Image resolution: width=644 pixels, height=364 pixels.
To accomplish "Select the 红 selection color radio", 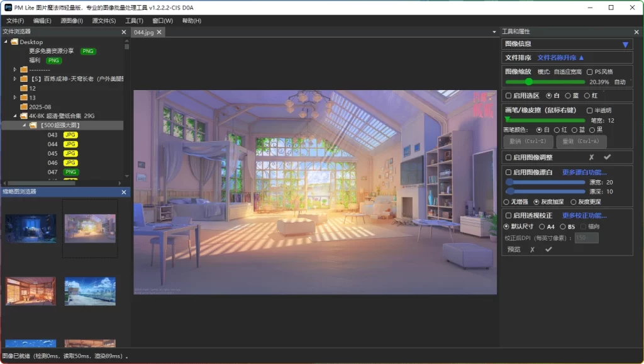I will click(587, 96).
